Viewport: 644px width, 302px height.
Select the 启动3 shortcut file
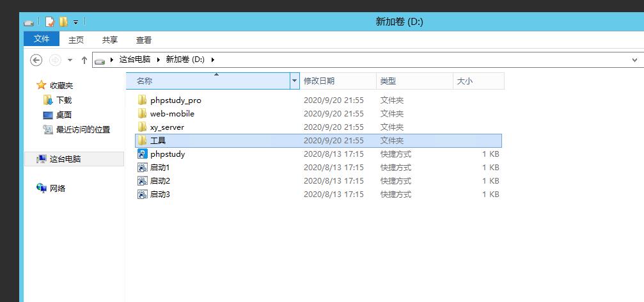159,195
